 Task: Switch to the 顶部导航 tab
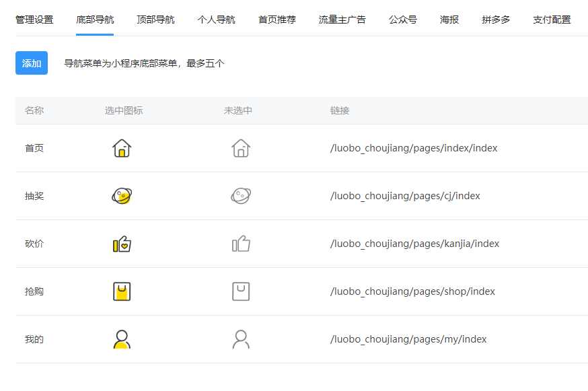pos(155,20)
